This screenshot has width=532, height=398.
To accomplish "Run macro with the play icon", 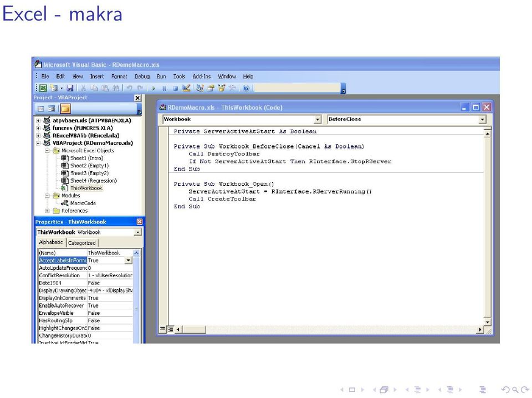I will [154, 88].
